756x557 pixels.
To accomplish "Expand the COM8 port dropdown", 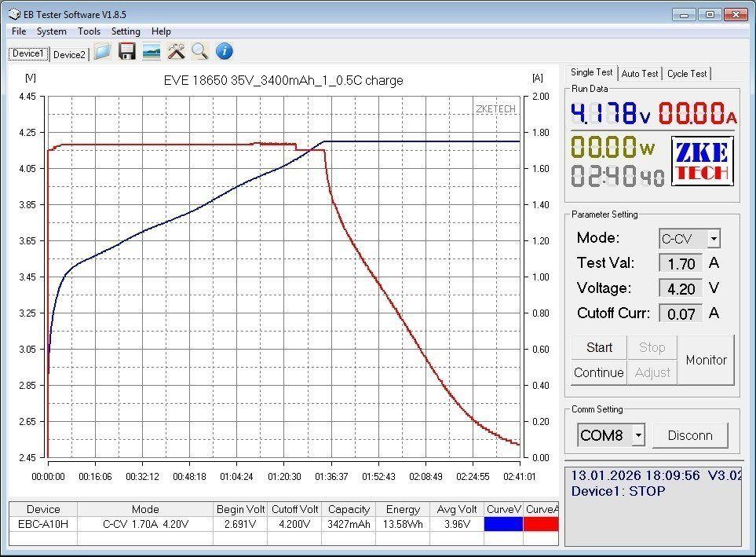I will (x=639, y=434).
